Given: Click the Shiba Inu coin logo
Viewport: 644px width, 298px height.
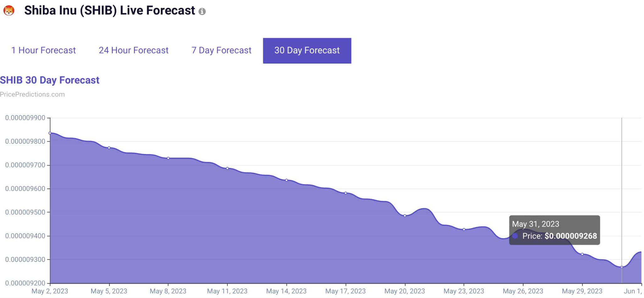Looking at the screenshot, I should pyautogui.click(x=10, y=10).
